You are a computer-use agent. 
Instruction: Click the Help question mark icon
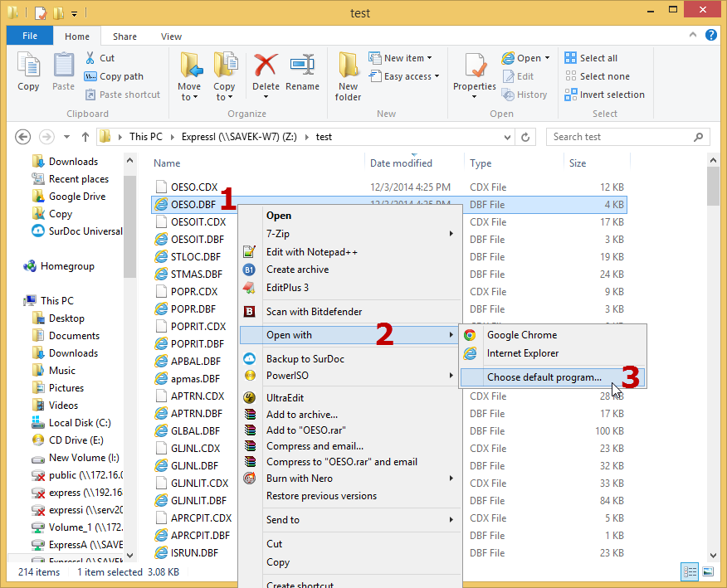pos(711,36)
